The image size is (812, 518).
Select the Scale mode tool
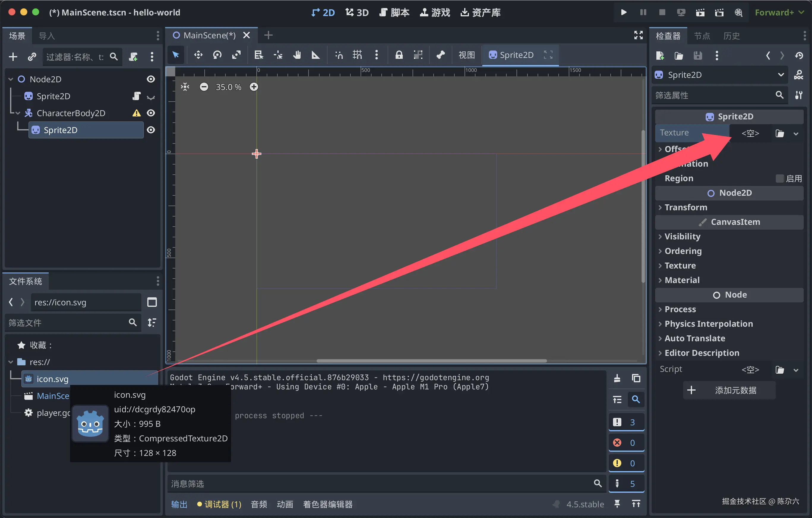pos(236,55)
